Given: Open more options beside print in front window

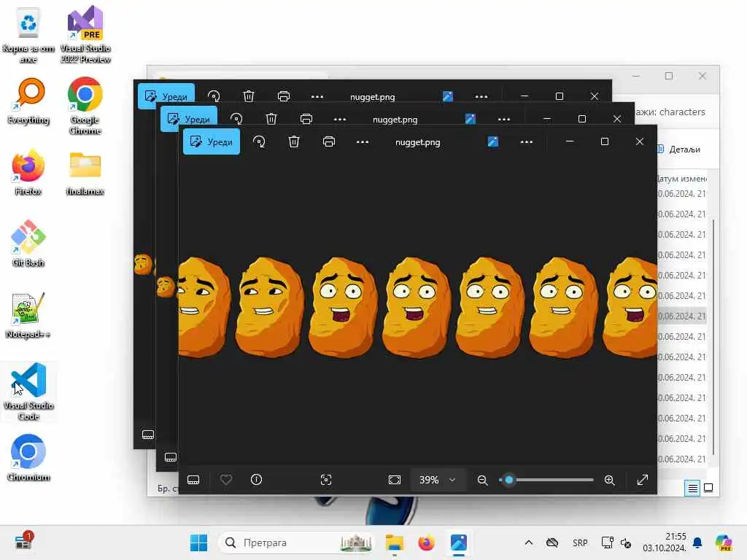Looking at the screenshot, I should tap(363, 142).
